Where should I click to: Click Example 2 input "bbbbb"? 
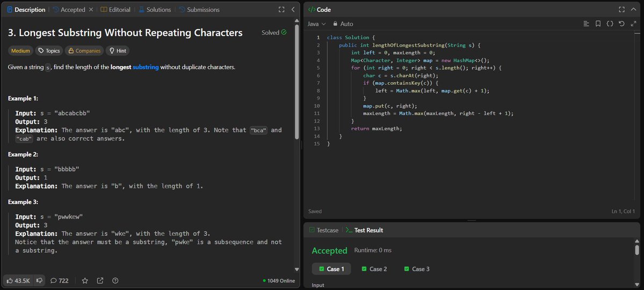(x=66, y=169)
